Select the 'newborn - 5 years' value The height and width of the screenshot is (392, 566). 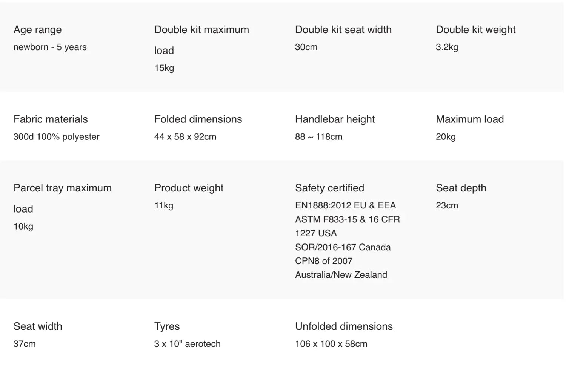(x=50, y=47)
